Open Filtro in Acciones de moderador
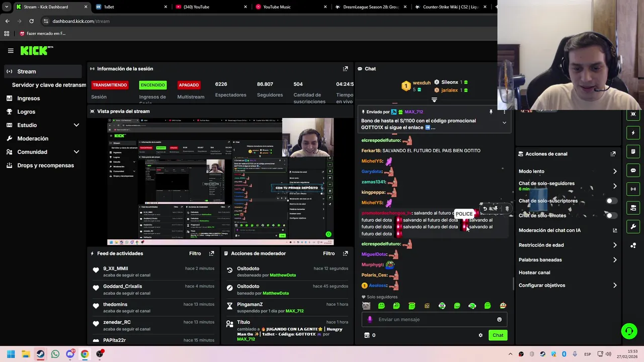 tap(329, 253)
